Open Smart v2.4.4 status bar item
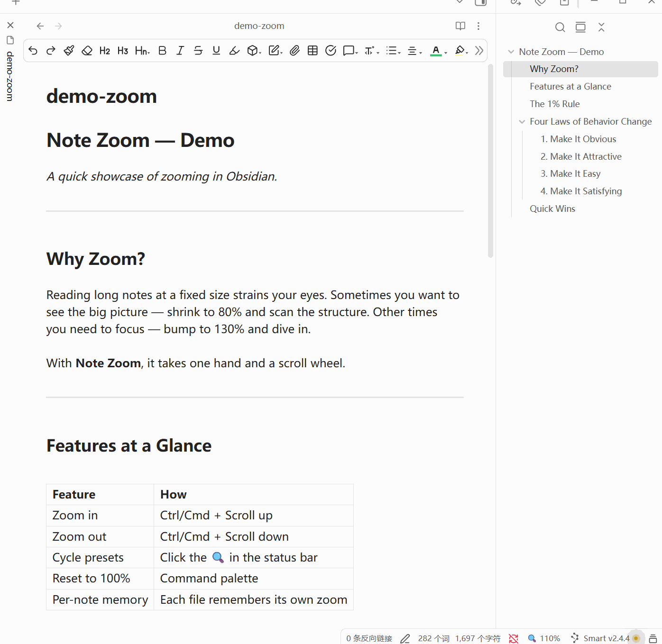The width and height of the screenshot is (662, 644). pyautogui.click(x=600, y=638)
